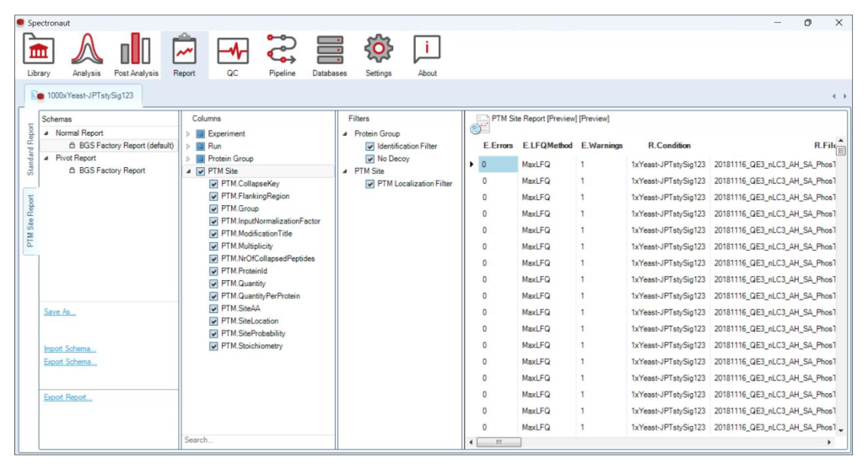Sort by E.Warnings column header
The image size is (868, 470).
(x=601, y=146)
